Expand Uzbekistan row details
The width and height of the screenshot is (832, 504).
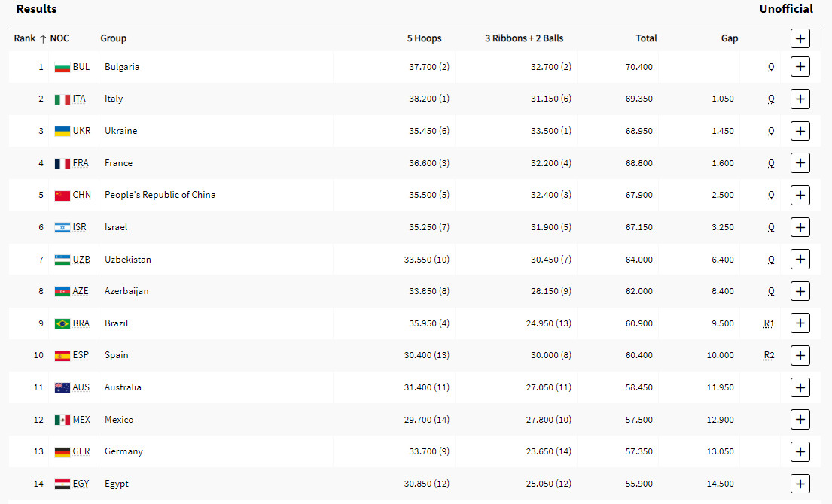click(x=800, y=260)
